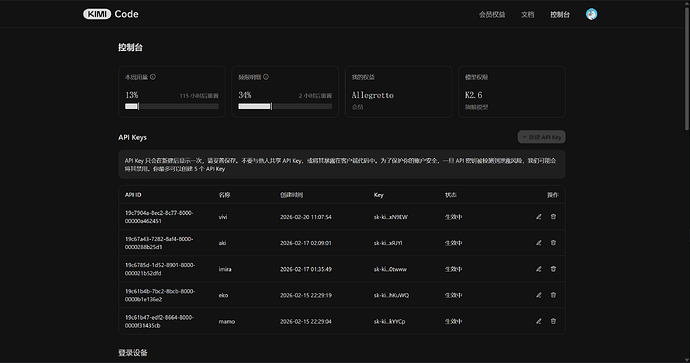The image size is (690, 363).
Task: Click the 生效中 status in aki row
Action: pos(453,243)
